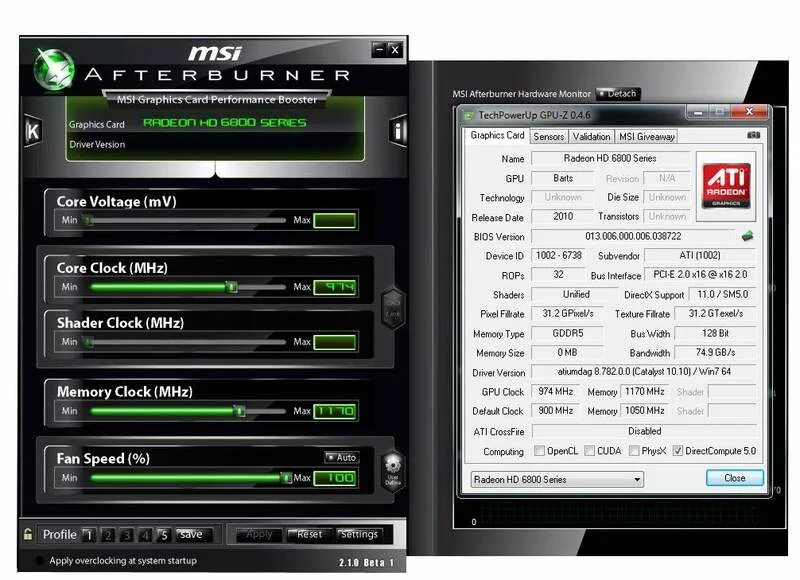Click the Shader Clock slider handle
Viewport: 800px width, 580px height.
click(x=89, y=342)
